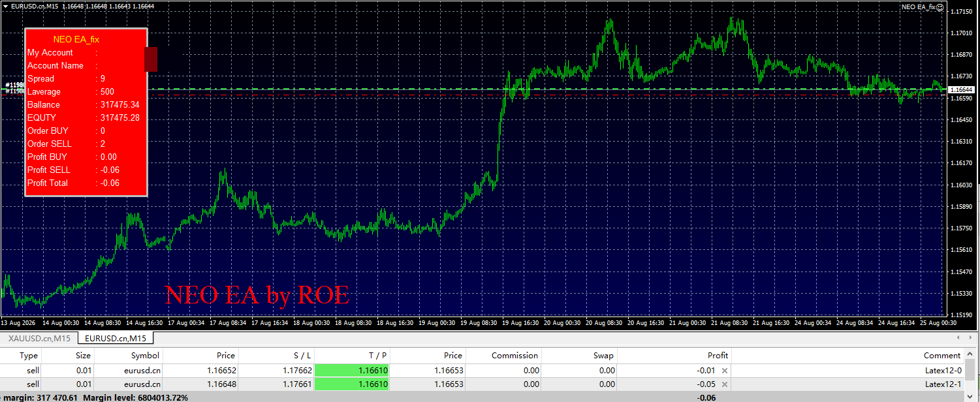Click the terminal scrollbar down arrow
980x402 pixels.
tap(971, 397)
